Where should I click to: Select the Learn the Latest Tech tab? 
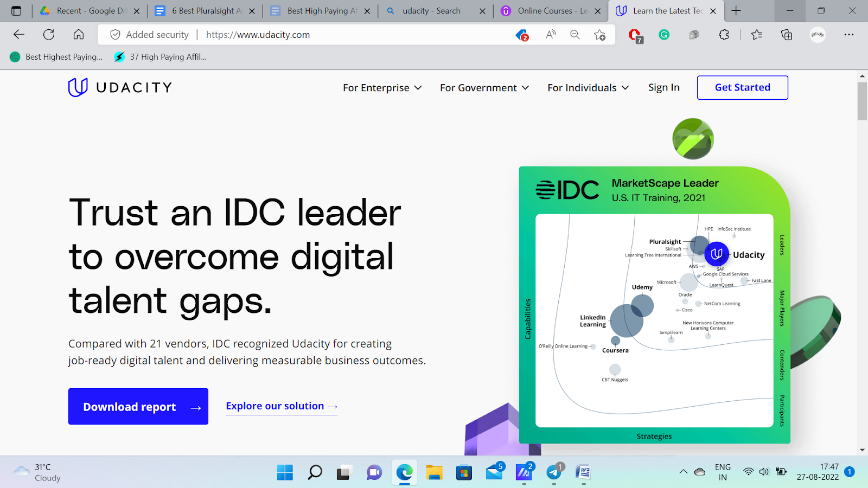click(x=666, y=11)
